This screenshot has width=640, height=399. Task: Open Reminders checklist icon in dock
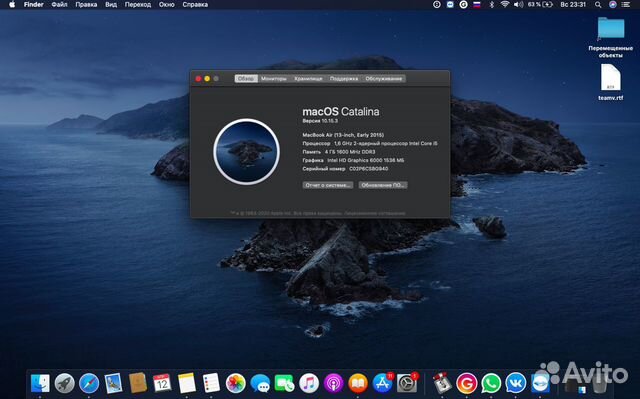[x=211, y=383]
